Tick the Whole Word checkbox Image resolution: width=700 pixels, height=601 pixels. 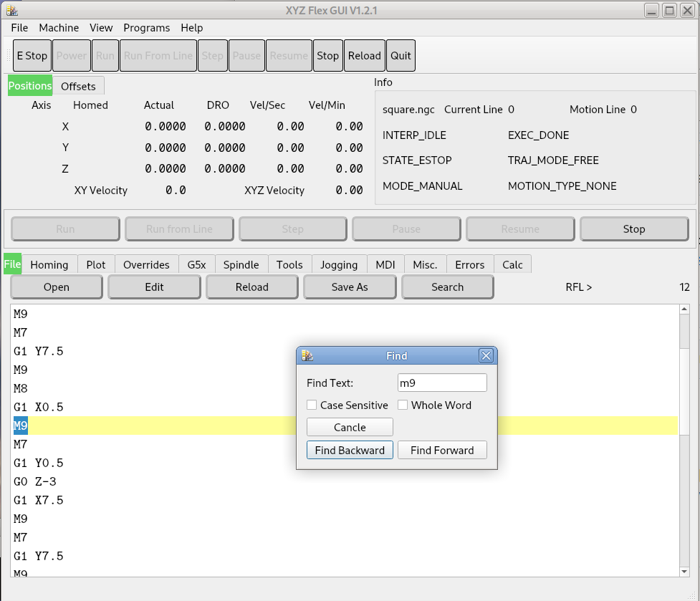click(x=402, y=405)
